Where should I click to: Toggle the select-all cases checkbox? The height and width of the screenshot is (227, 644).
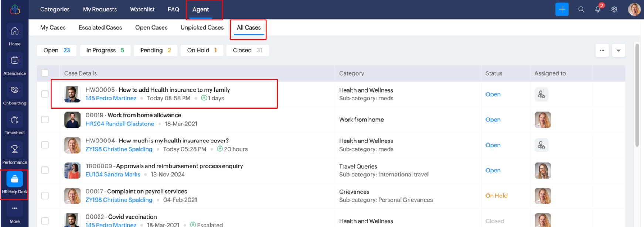(45, 73)
